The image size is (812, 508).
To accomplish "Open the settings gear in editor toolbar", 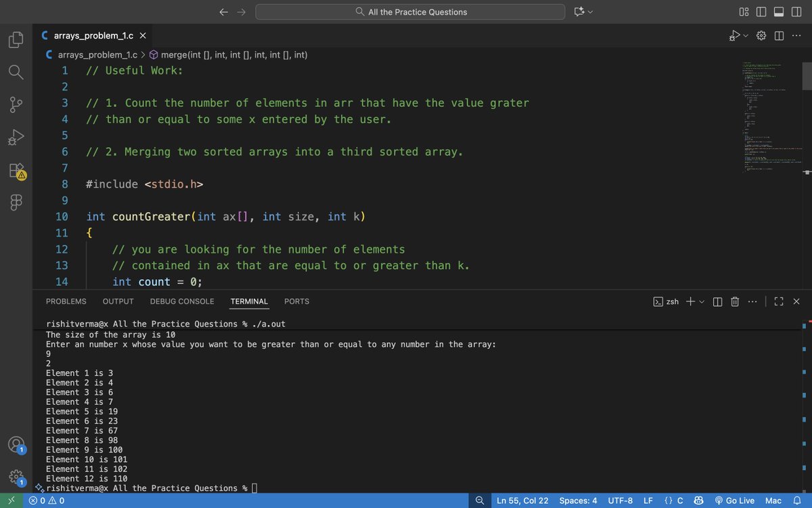I will click(761, 35).
